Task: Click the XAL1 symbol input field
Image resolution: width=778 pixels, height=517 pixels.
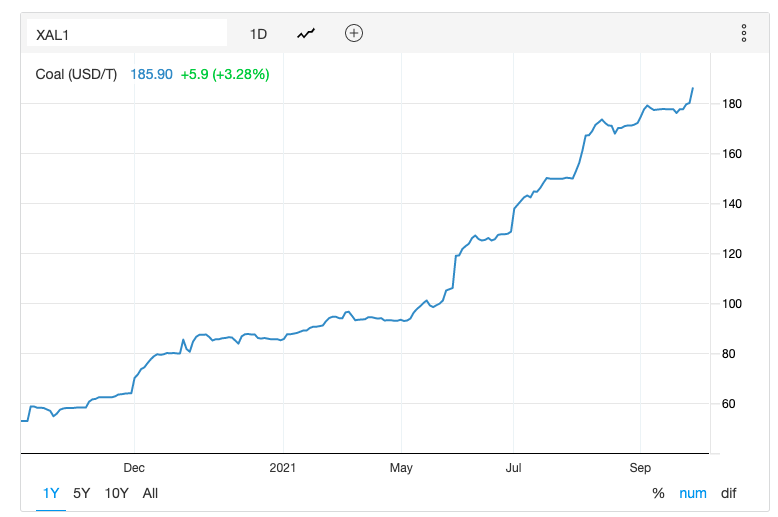Action: click(x=127, y=33)
